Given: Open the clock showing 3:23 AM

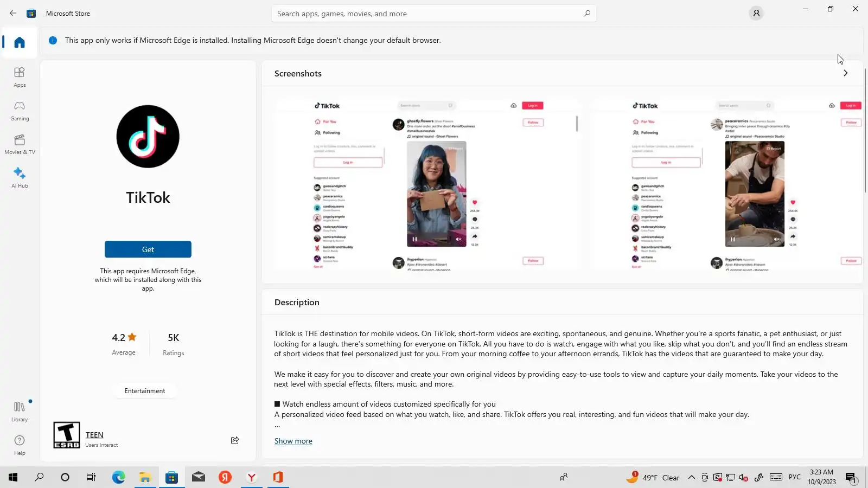Looking at the screenshot, I should pyautogui.click(x=821, y=477).
